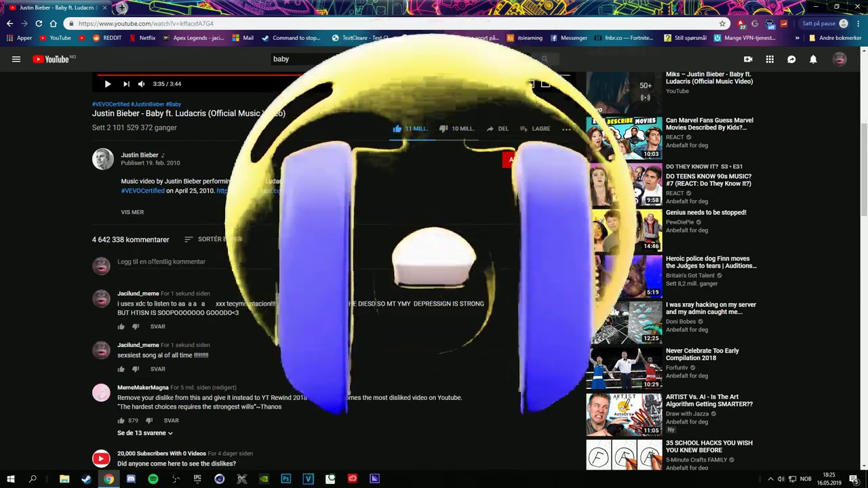Screen dimensions: 868x488
Task: Open the create video camera icon
Action: pyautogui.click(x=748, y=59)
